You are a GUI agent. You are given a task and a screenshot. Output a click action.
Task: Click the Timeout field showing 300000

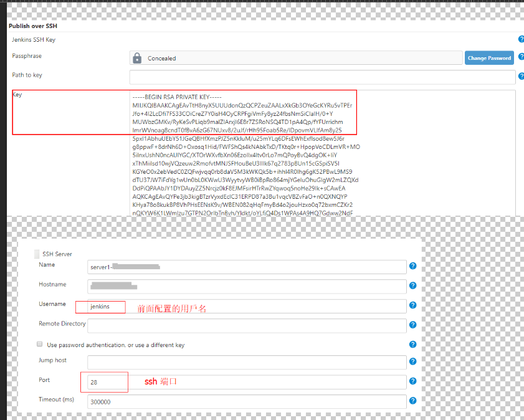(247, 402)
